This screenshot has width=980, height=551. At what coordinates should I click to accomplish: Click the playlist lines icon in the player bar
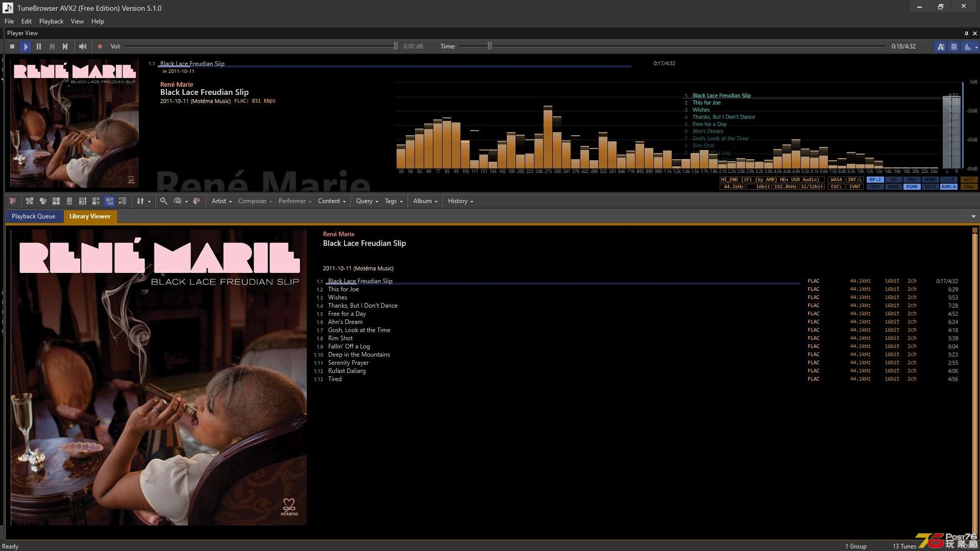click(x=954, y=47)
